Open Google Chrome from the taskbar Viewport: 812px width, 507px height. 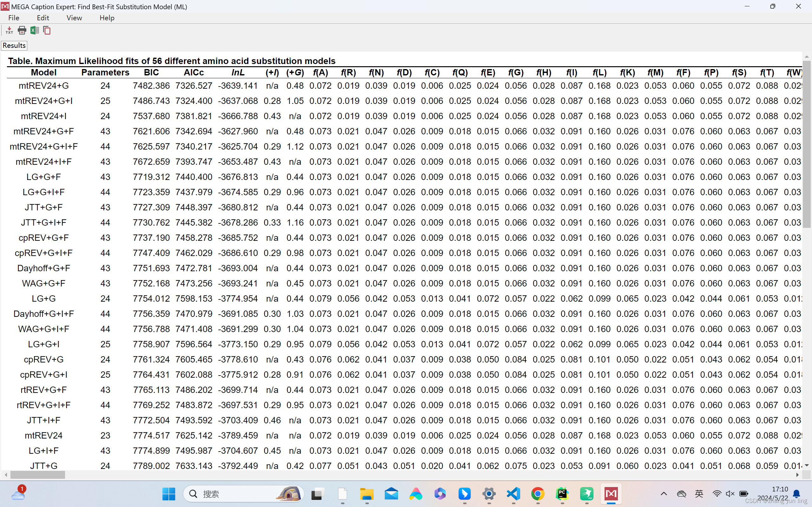[538, 494]
